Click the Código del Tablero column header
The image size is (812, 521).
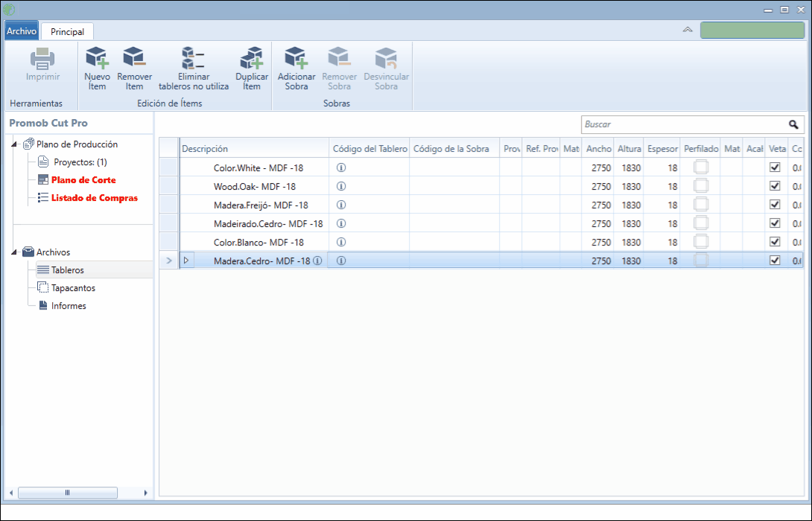(369, 149)
